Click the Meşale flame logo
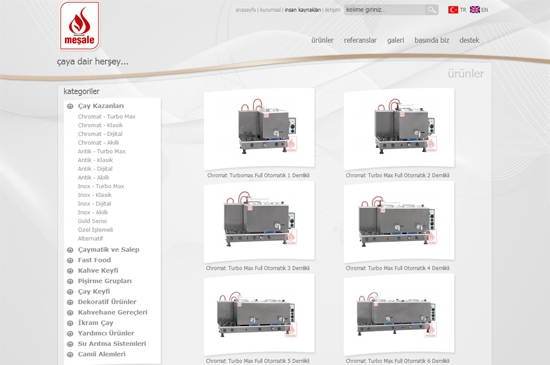 [x=80, y=26]
